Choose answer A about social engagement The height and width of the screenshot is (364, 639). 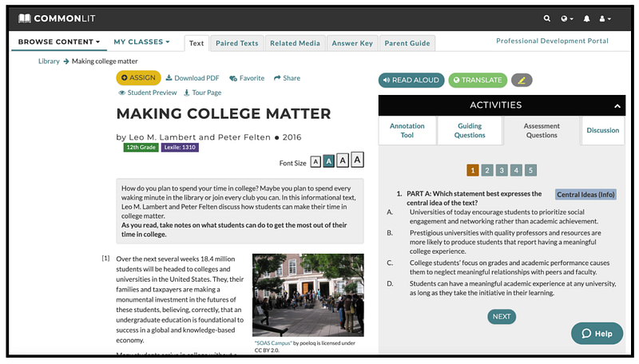[504, 216]
